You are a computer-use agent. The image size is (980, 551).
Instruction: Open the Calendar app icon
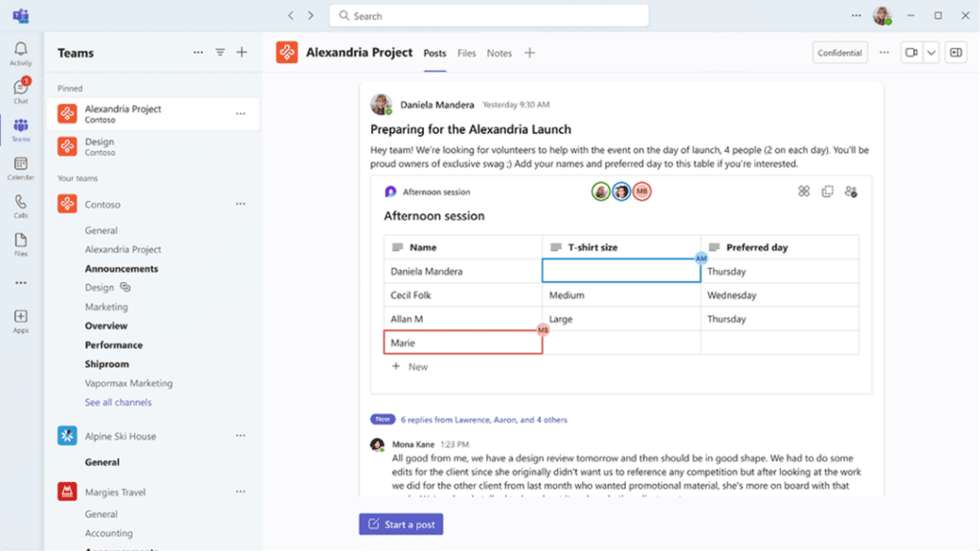[21, 168]
